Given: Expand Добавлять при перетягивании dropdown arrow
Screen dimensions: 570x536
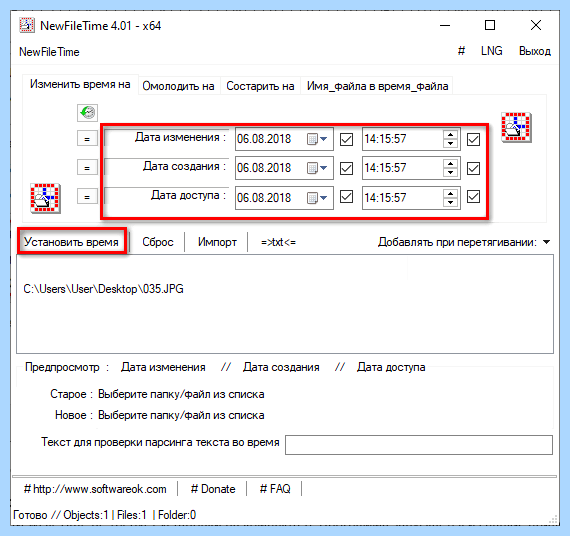Looking at the screenshot, I should 546,242.
